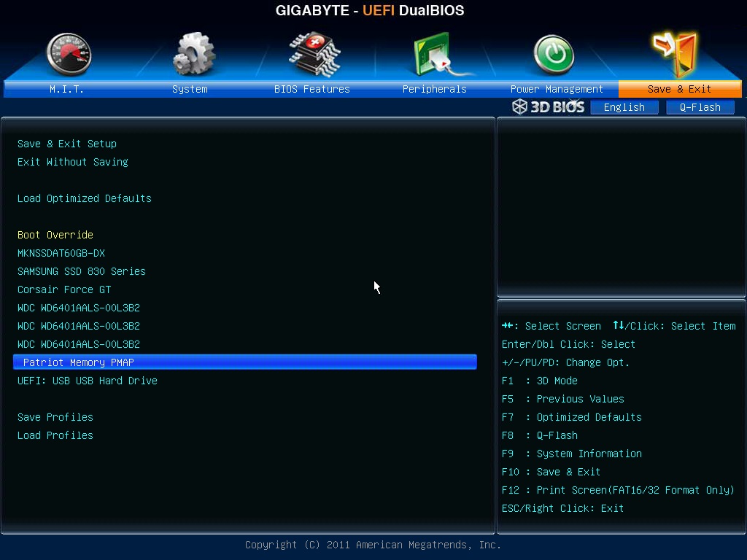Click the F10 : Save & Exit help line

click(x=551, y=472)
